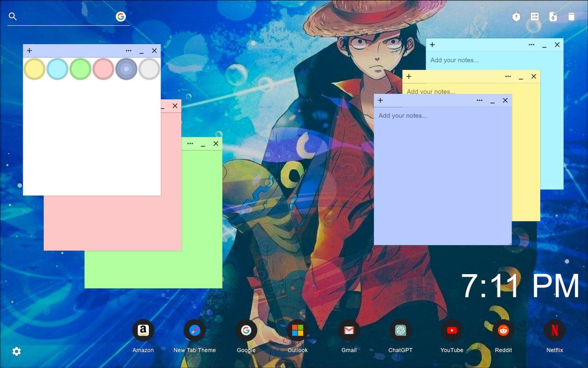The image size is (588, 368).
Task: Click the cyan note's text area
Action: tap(495, 60)
